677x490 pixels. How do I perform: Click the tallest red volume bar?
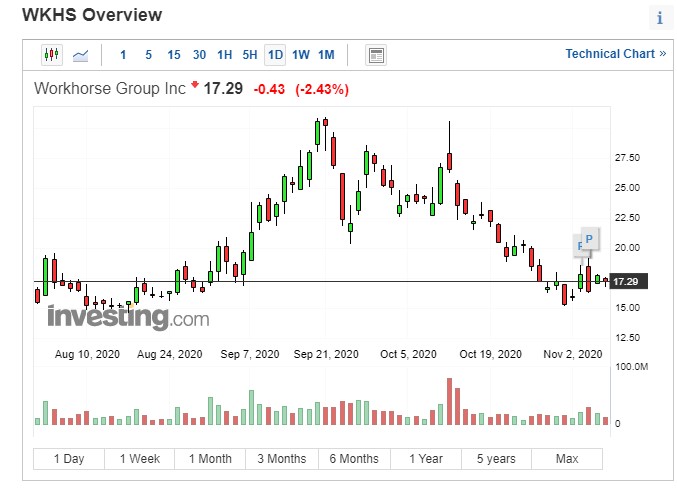coord(449,401)
